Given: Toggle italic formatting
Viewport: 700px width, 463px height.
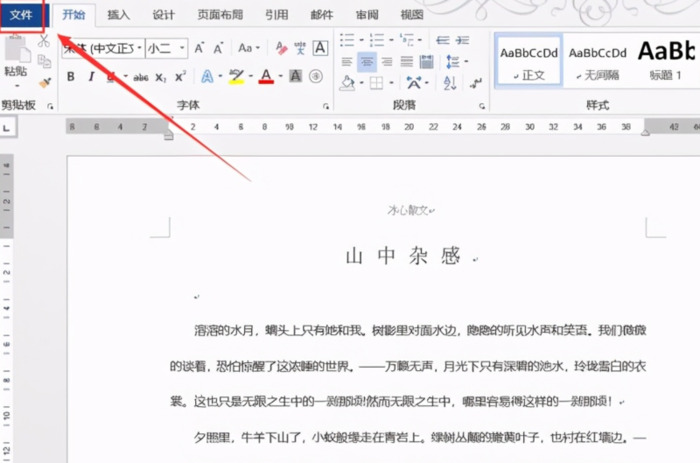Looking at the screenshot, I should coord(91,77).
